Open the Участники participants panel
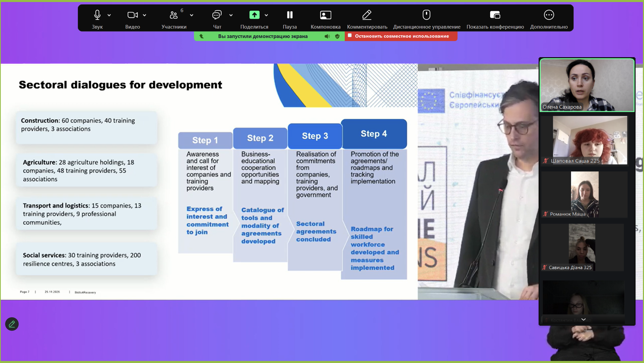This screenshot has width=644, height=363. [x=174, y=15]
